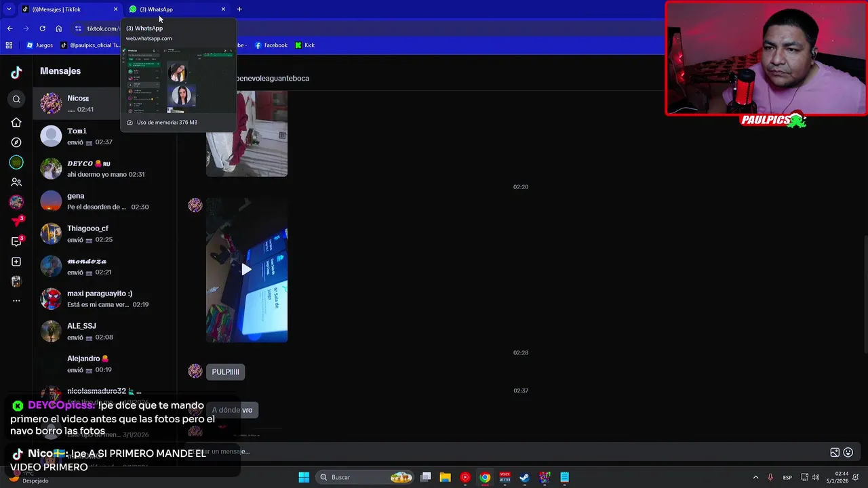This screenshot has width=868, height=488.
Task: Close the Mensajes TikTok tab
Action: coord(115,9)
